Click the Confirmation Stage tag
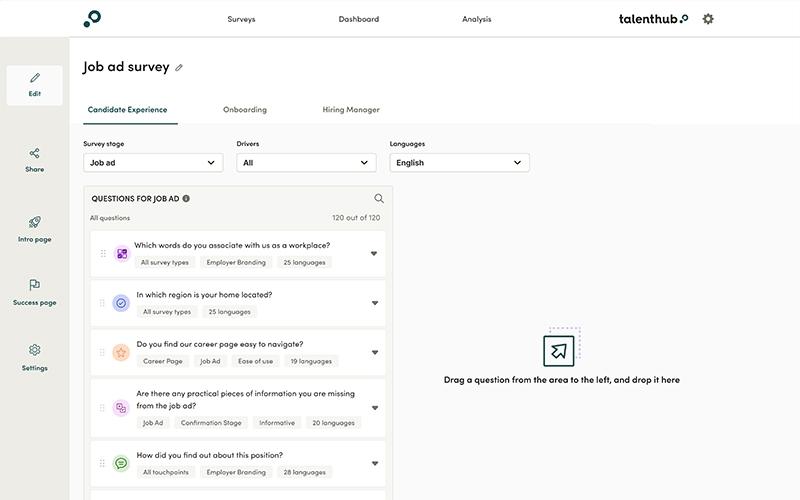Screen dimensions: 800x500 211,423
